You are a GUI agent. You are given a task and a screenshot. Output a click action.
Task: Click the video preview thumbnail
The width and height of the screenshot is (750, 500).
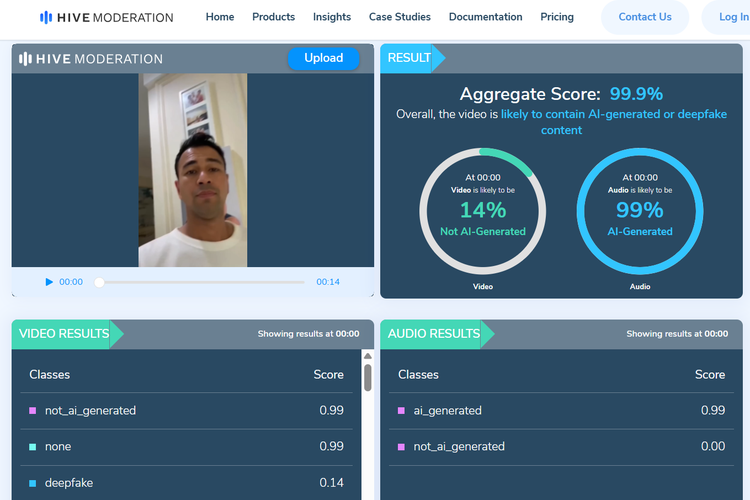(x=193, y=170)
